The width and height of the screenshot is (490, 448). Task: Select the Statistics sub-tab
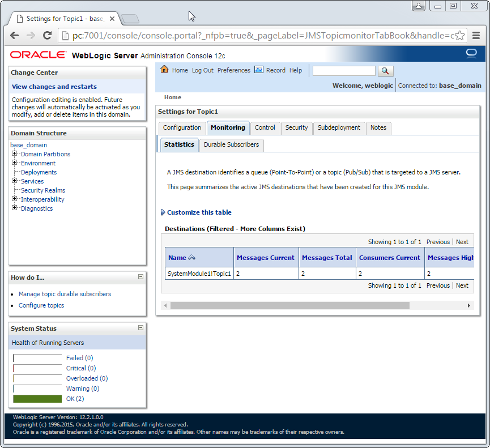(x=179, y=144)
